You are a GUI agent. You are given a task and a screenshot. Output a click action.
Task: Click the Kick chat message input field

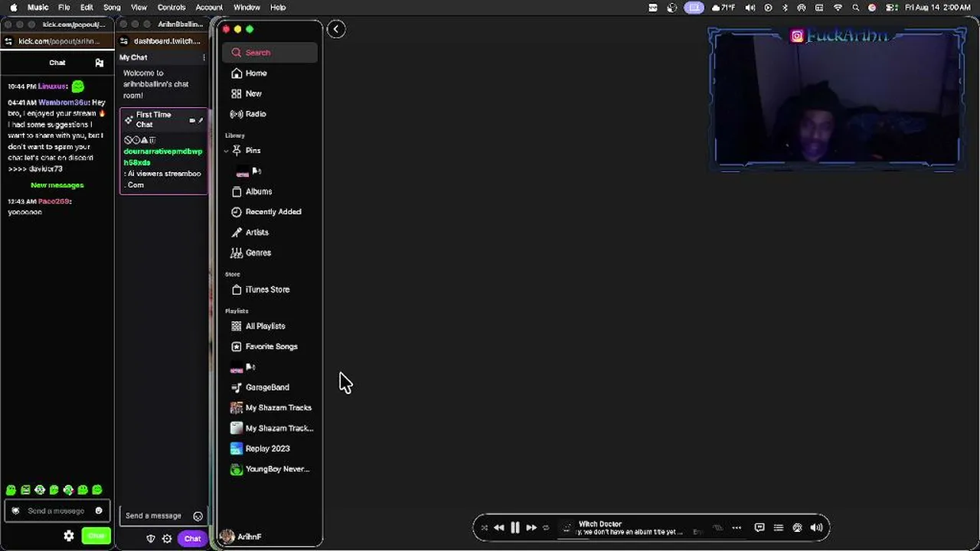pos(57,511)
